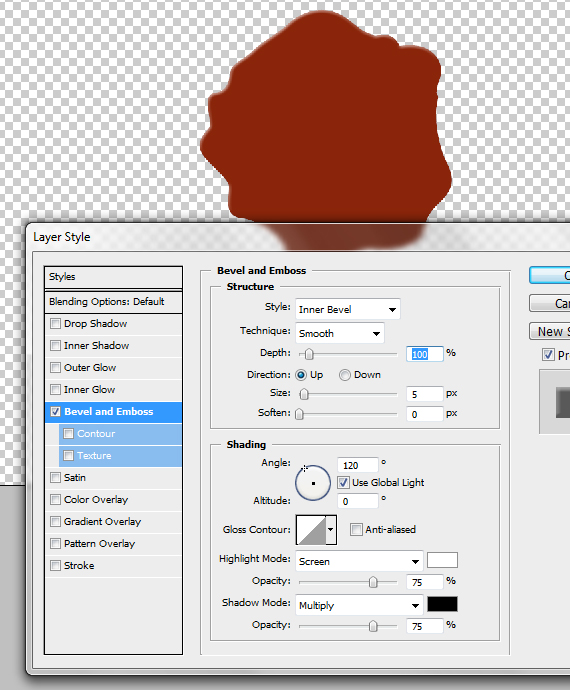
Task: Select Blending Options: Default entry
Action: (x=113, y=302)
